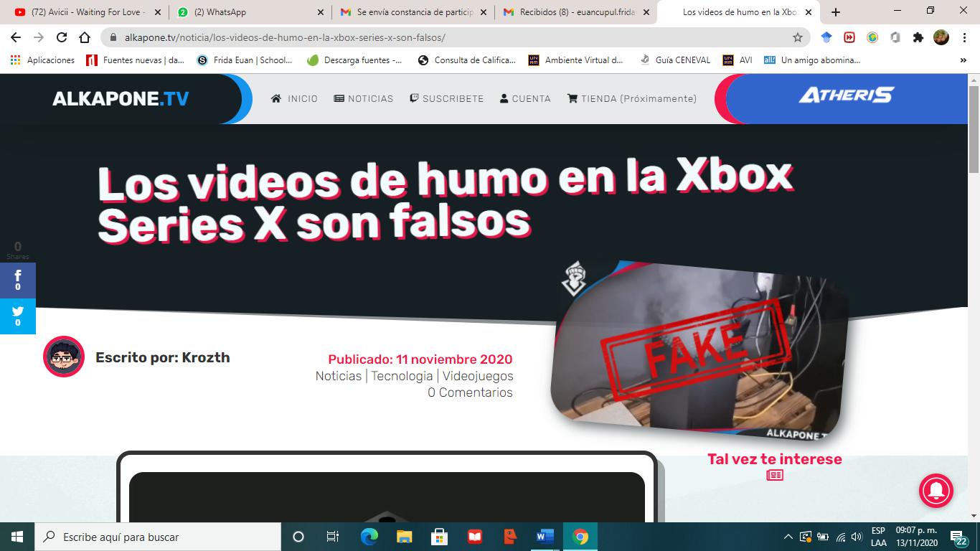
Task: Click the news icon under Tal vez te interese
Action: pyautogui.click(x=775, y=475)
